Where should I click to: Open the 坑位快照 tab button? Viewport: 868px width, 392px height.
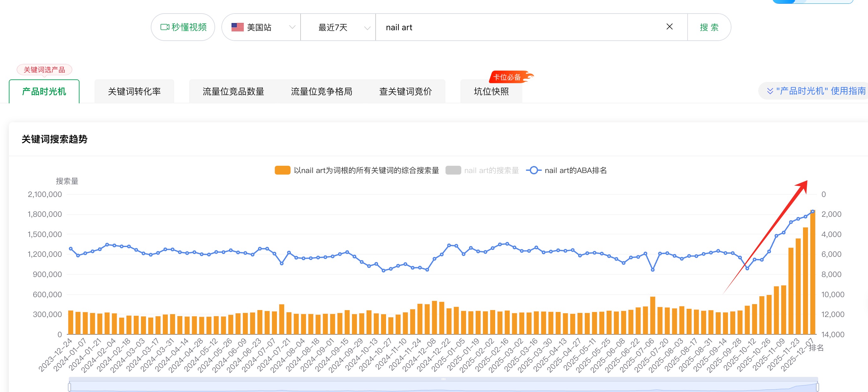(491, 91)
